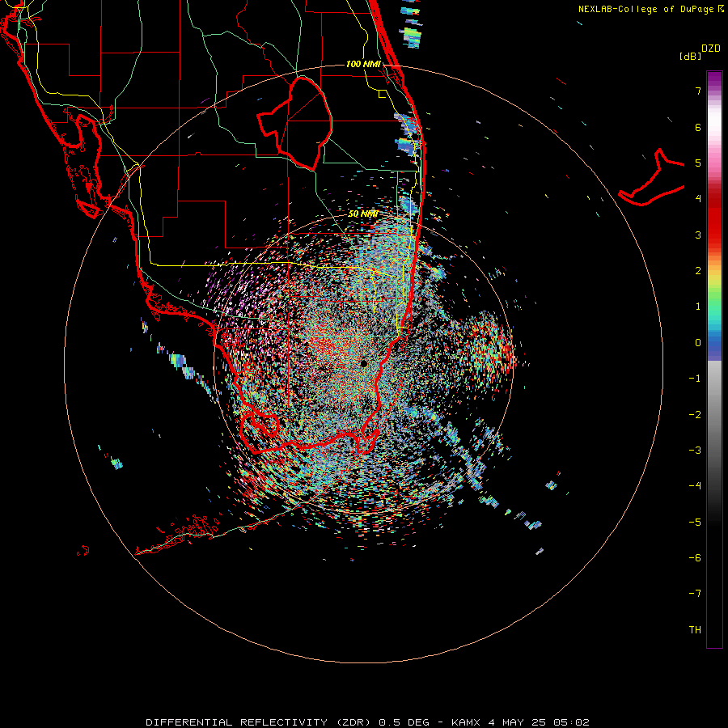Click the -4 dB tick label
Image resolution: width=728 pixels, height=728 pixels.
click(695, 485)
